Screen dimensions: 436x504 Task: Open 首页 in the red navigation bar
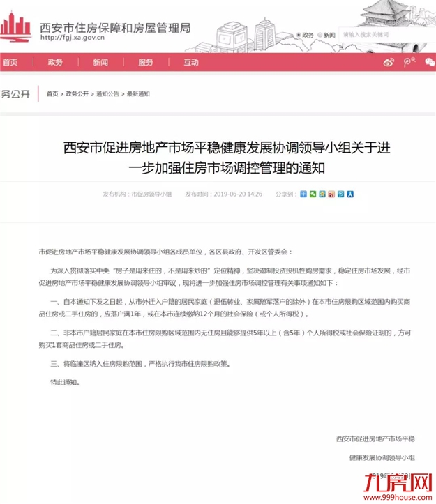click(x=10, y=62)
